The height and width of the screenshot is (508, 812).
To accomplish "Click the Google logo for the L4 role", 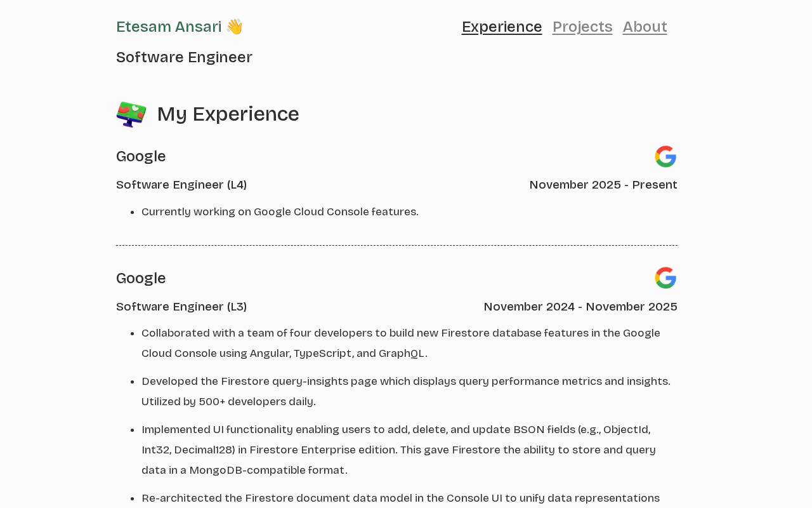I will 665,157.
